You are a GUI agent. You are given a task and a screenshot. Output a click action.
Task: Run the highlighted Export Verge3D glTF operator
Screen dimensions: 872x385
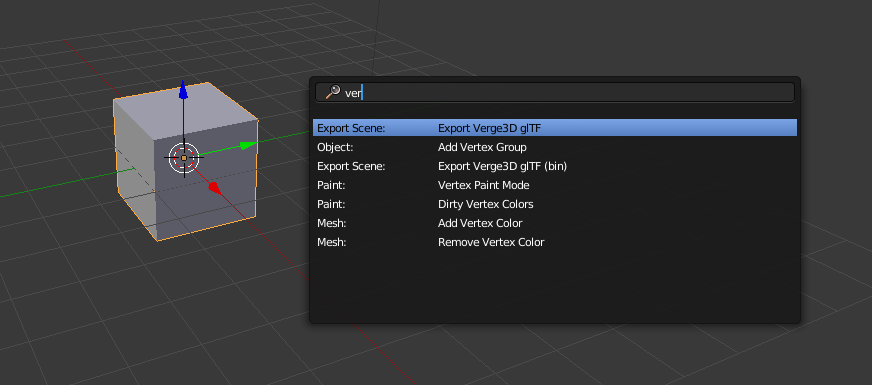554,128
